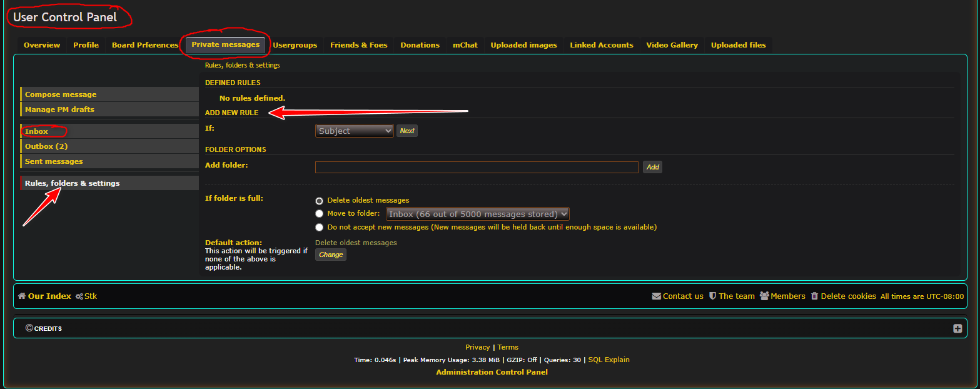The image size is (980, 389).
Task: Click the trash icon for Delete cookies
Action: 814,296
